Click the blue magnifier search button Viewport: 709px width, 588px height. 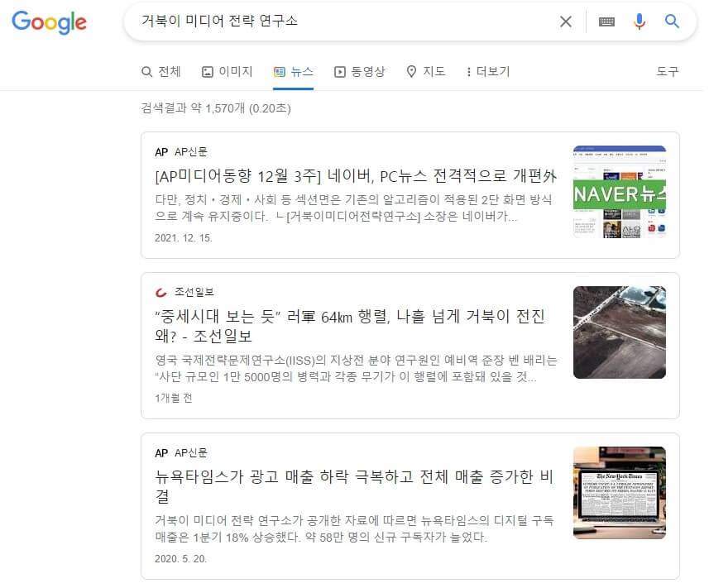(672, 22)
